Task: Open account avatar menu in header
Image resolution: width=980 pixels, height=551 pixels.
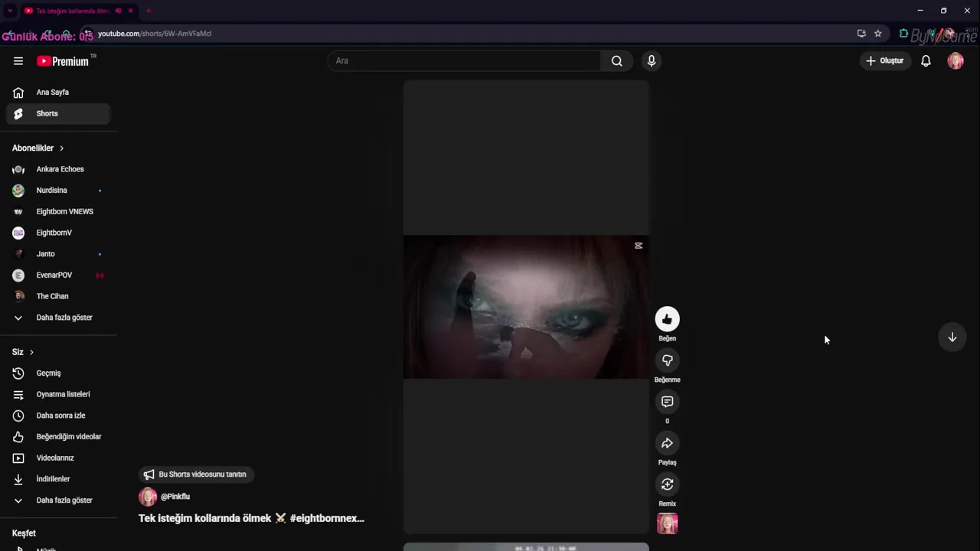Action: (955, 61)
